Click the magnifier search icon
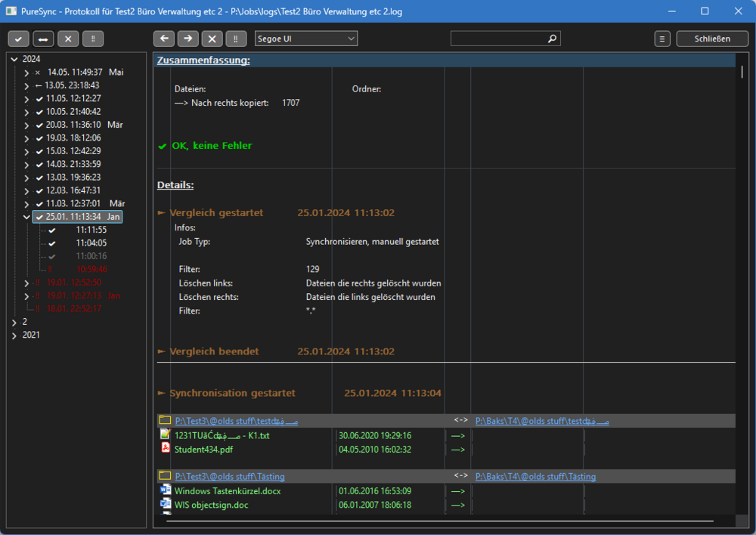Image resolution: width=756 pixels, height=535 pixels. (x=552, y=39)
